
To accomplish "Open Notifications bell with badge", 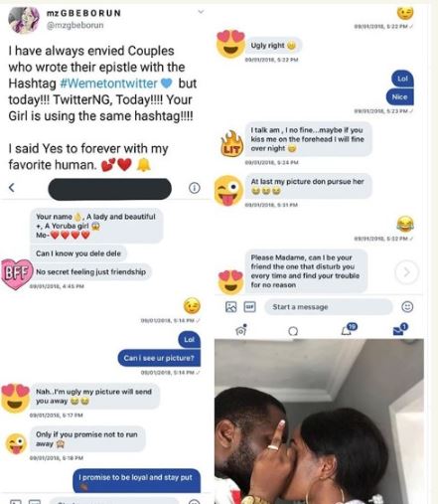I will [349, 329].
